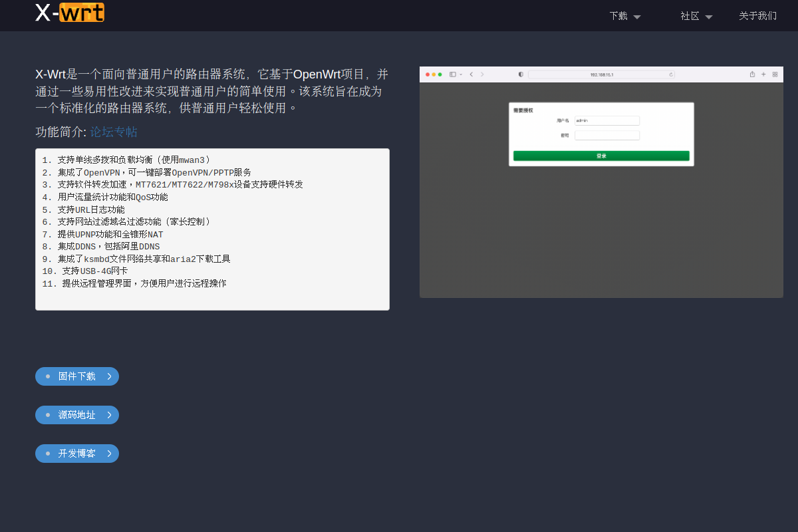This screenshot has width=798, height=532.
Task: Click the 固件下载 button
Action: click(x=77, y=376)
